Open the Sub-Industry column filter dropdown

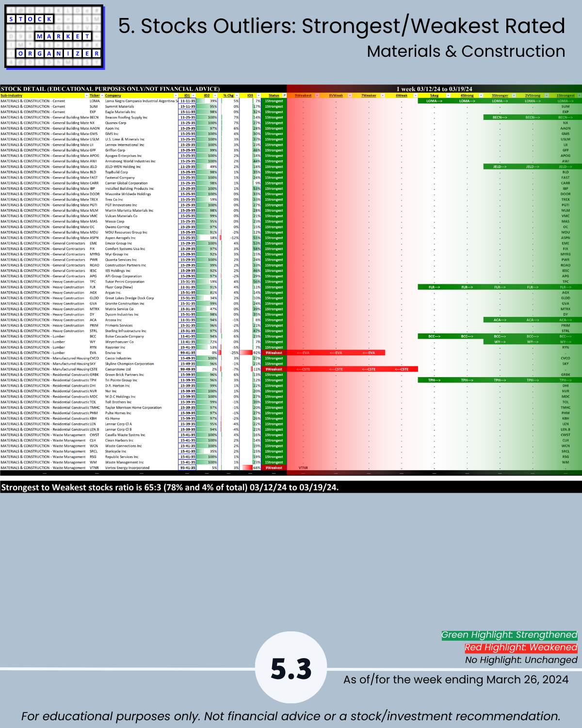tap(87, 96)
